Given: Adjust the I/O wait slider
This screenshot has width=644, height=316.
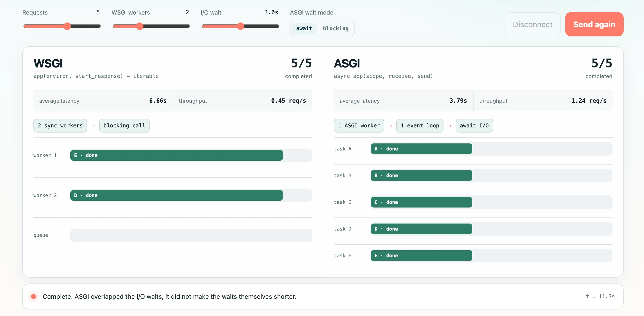Looking at the screenshot, I should coord(240,26).
